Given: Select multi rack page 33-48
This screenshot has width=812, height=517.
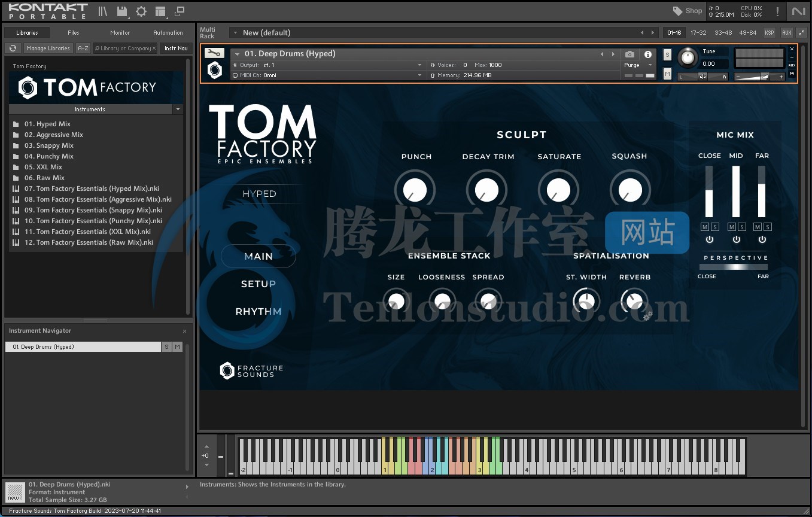Looking at the screenshot, I should click(723, 33).
